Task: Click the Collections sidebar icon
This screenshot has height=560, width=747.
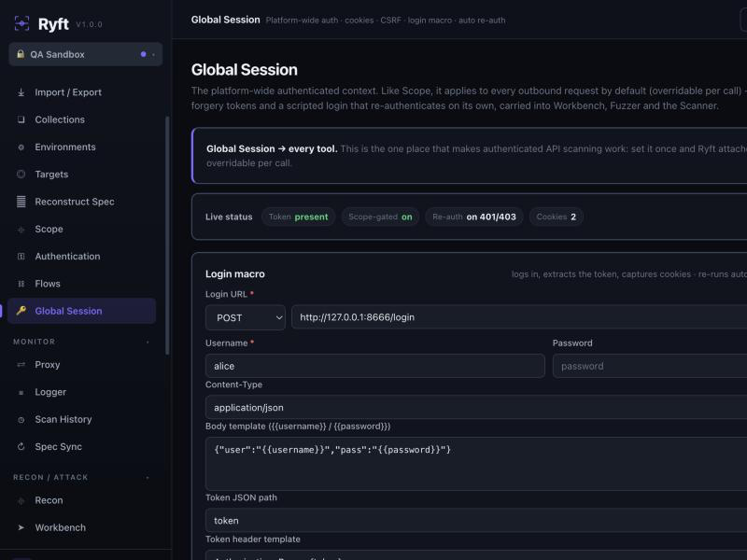Action: pos(21,119)
